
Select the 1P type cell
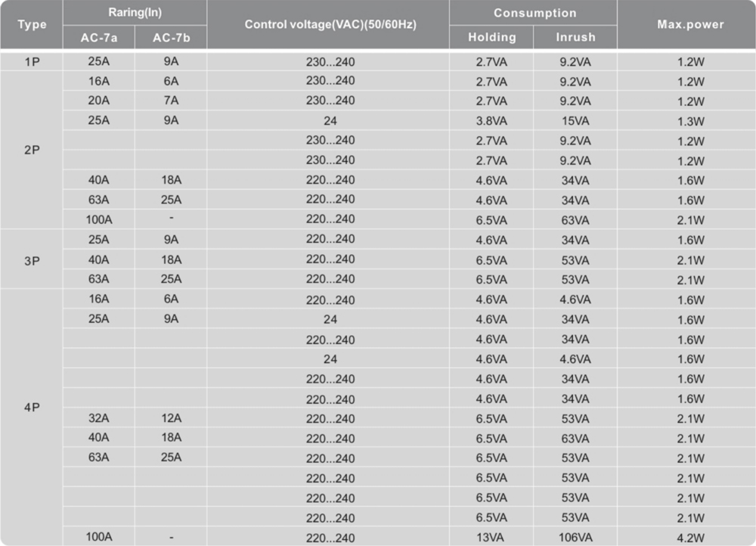pyautogui.click(x=32, y=62)
